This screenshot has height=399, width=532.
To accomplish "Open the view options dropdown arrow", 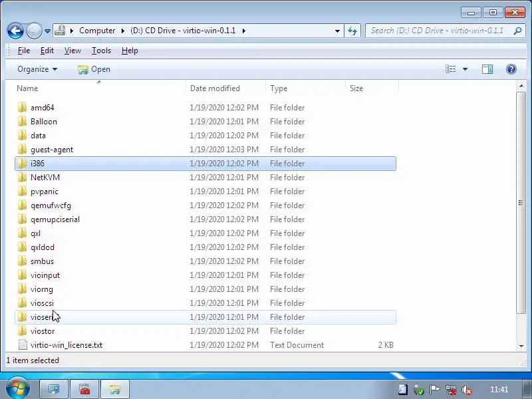I will point(465,69).
